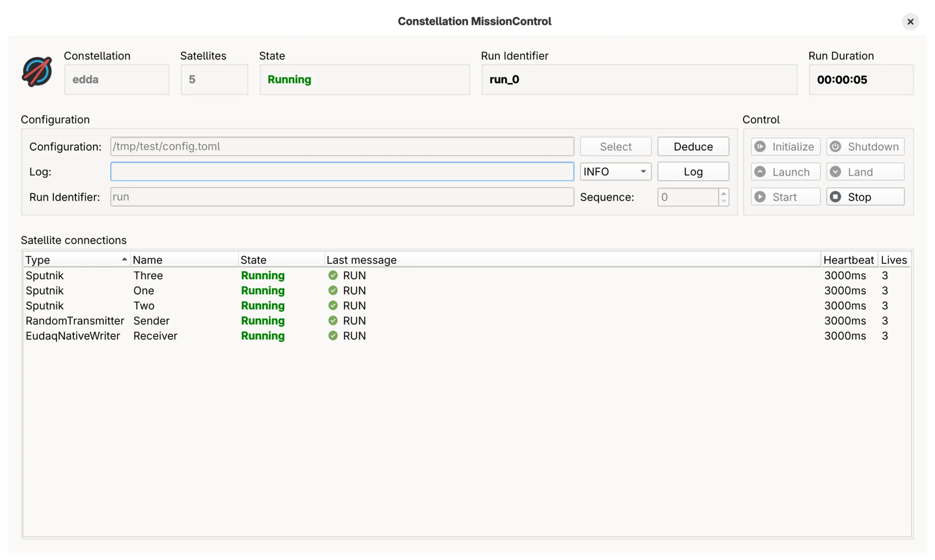Click the global Running State display
935x560 pixels.
click(x=365, y=79)
